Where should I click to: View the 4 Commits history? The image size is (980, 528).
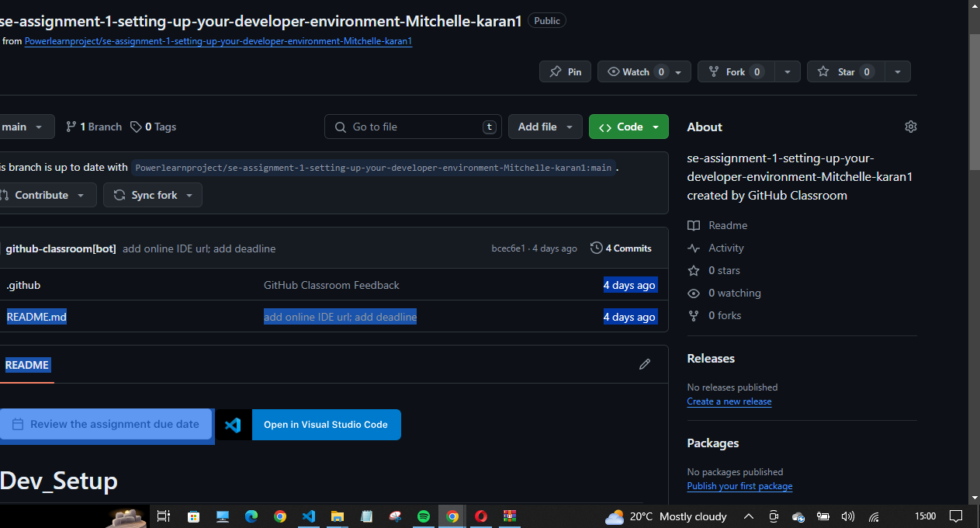point(621,248)
